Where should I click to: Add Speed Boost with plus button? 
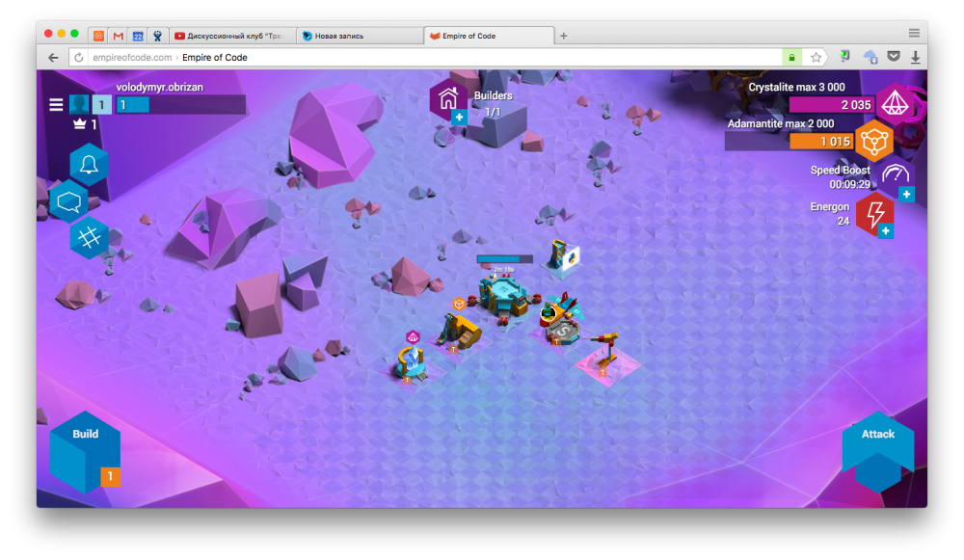pyautogui.click(x=906, y=195)
